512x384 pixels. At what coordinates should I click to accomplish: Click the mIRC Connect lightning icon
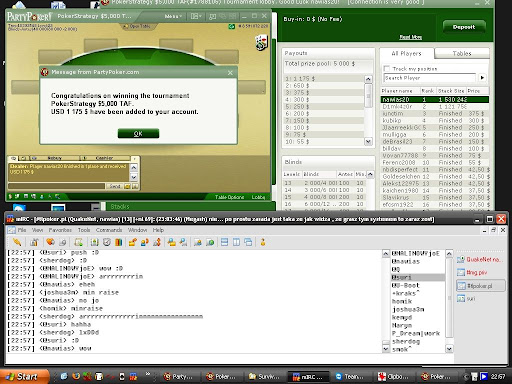(x=17, y=242)
